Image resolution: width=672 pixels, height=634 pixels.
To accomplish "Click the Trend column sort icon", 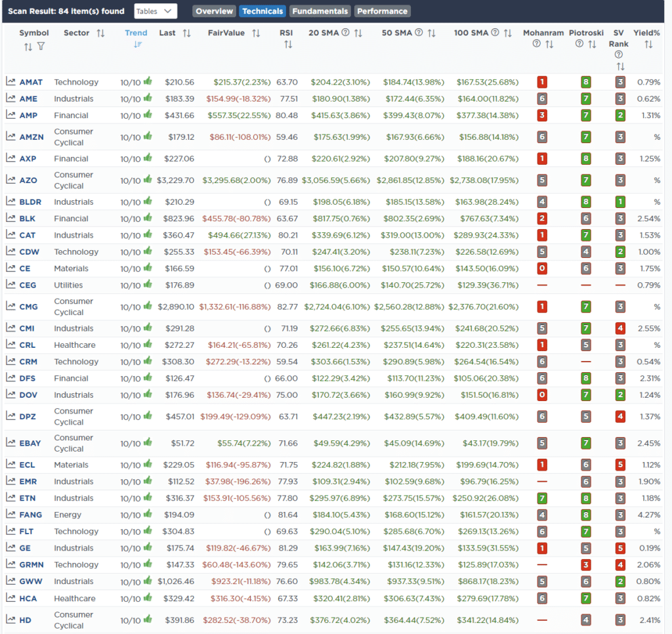I will pos(138,44).
